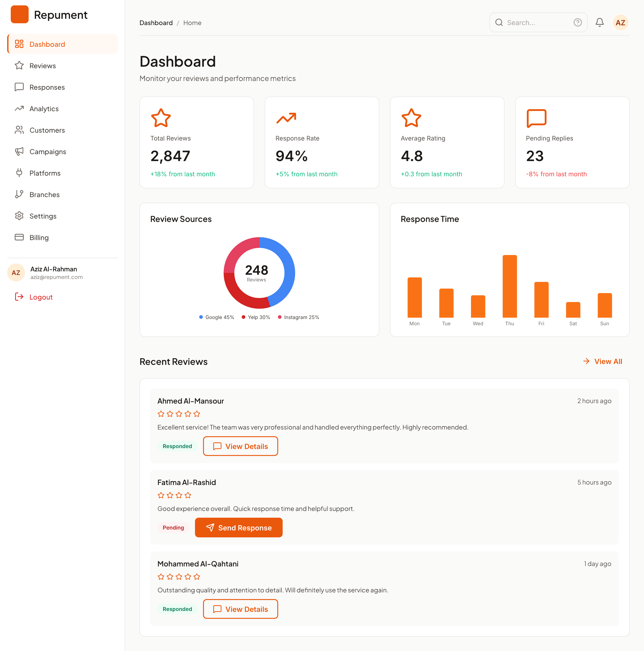Click the star icon on Average Rating card

click(411, 118)
